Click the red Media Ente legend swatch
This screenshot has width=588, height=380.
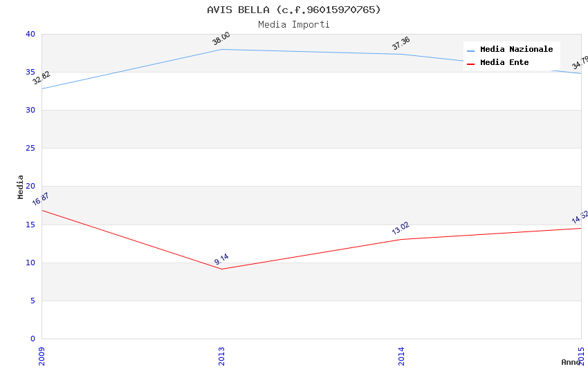(x=471, y=64)
